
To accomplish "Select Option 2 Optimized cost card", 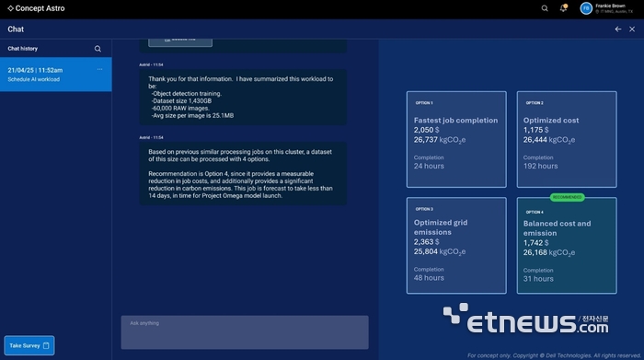I will tap(567, 139).
